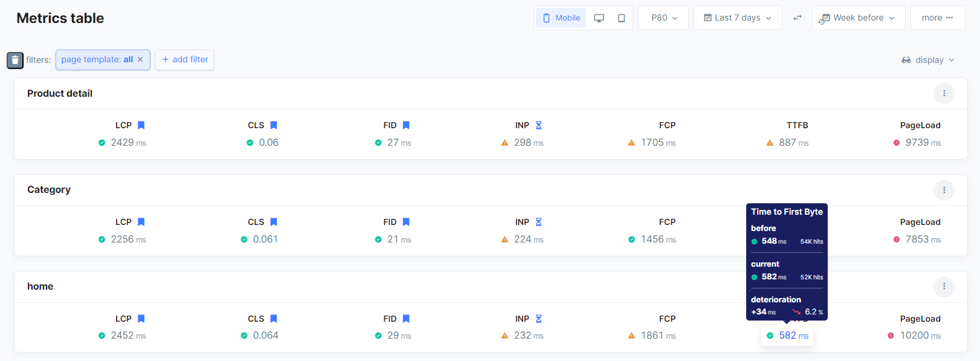This screenshot has height=361, width=980.
Task: Click the PageLoad value 9739 ms
Action: point(923,143)
